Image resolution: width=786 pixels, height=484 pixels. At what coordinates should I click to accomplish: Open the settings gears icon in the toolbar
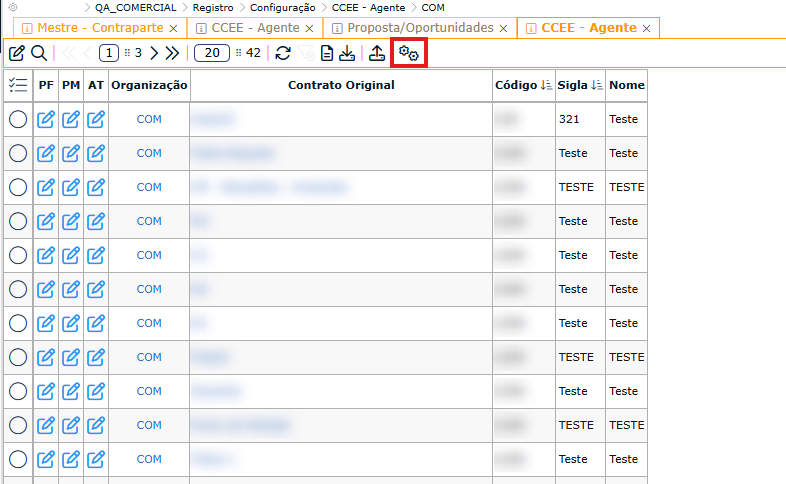pos(409,53)
